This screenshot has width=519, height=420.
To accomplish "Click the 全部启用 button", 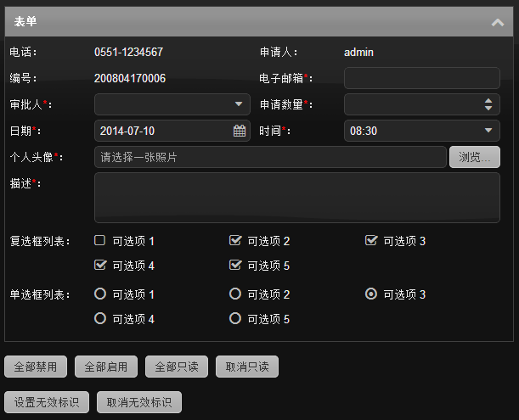I will (x=106, y=367).
